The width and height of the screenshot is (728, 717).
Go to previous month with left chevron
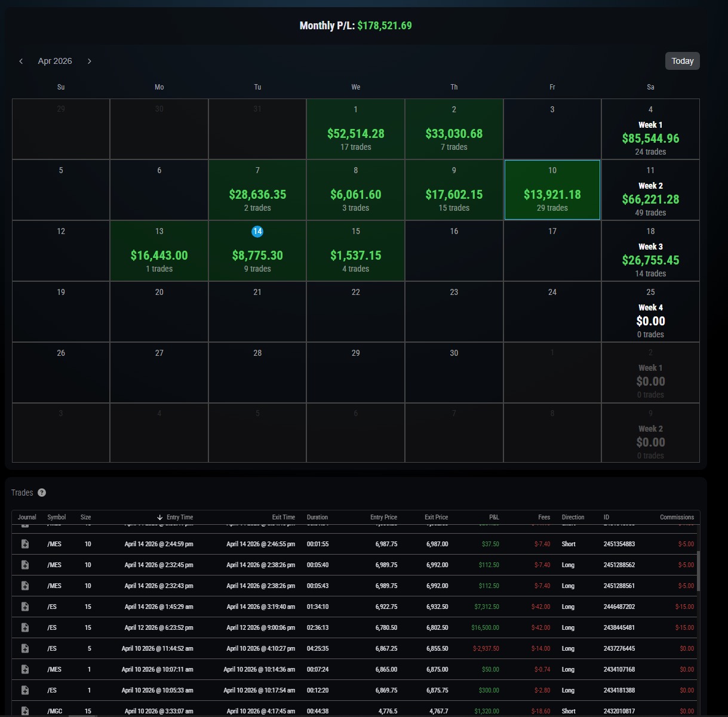(x=21, y=61)
